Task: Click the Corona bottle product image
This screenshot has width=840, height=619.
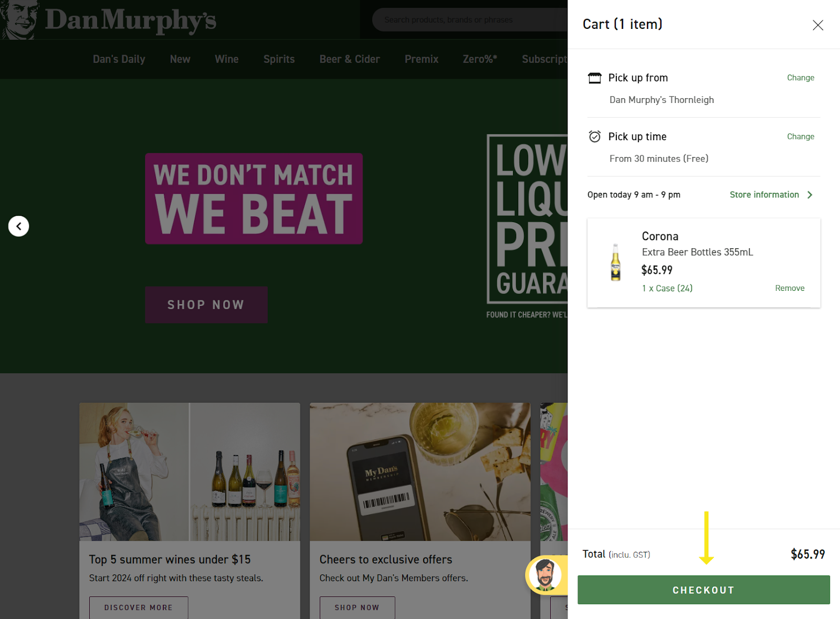Action: click(615, 263)
